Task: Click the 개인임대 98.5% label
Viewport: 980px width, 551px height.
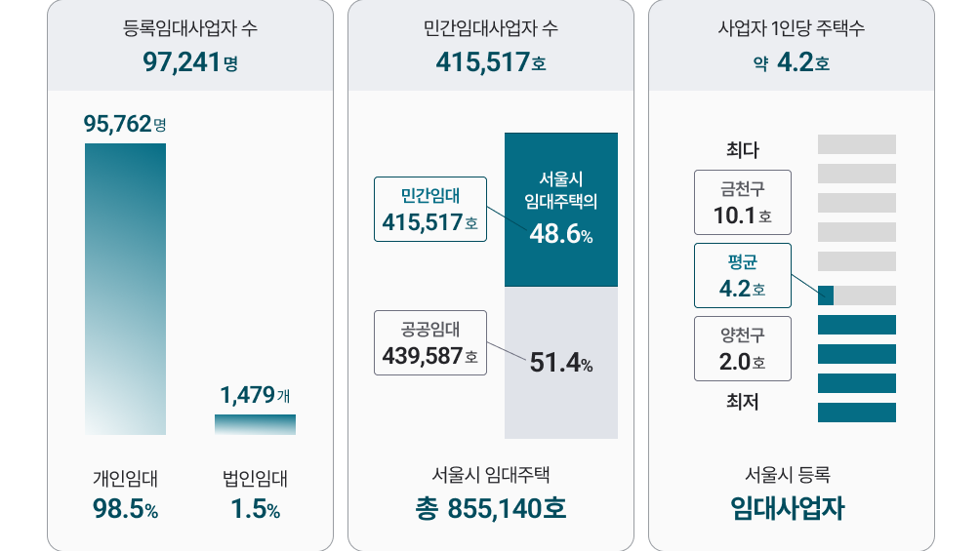Action: coord(126,494)
